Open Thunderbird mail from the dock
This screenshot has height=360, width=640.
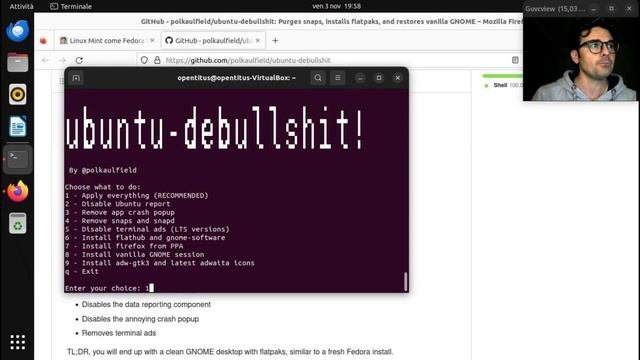pyautogui.click(x=18, y=31)
